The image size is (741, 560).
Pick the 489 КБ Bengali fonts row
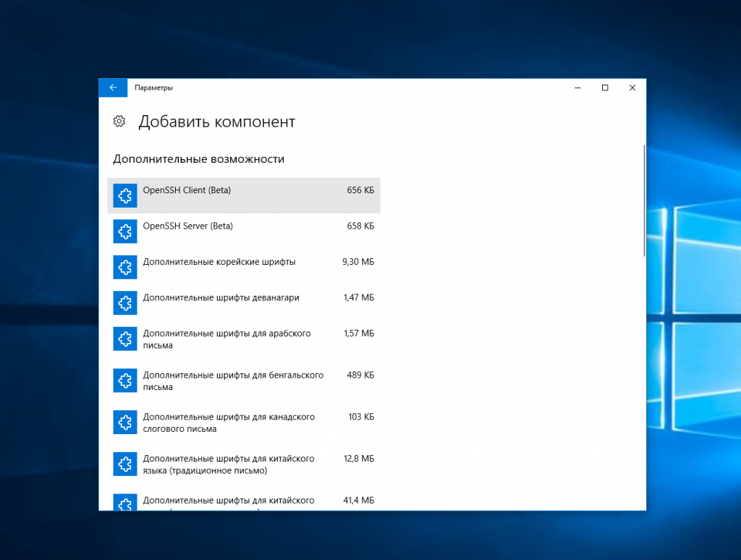(244, 381)
